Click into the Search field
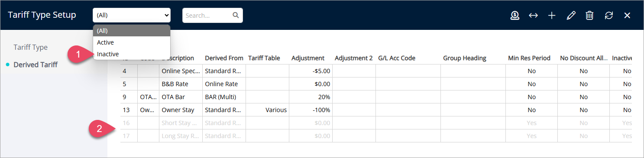644x158 pixels. [208, 15]
